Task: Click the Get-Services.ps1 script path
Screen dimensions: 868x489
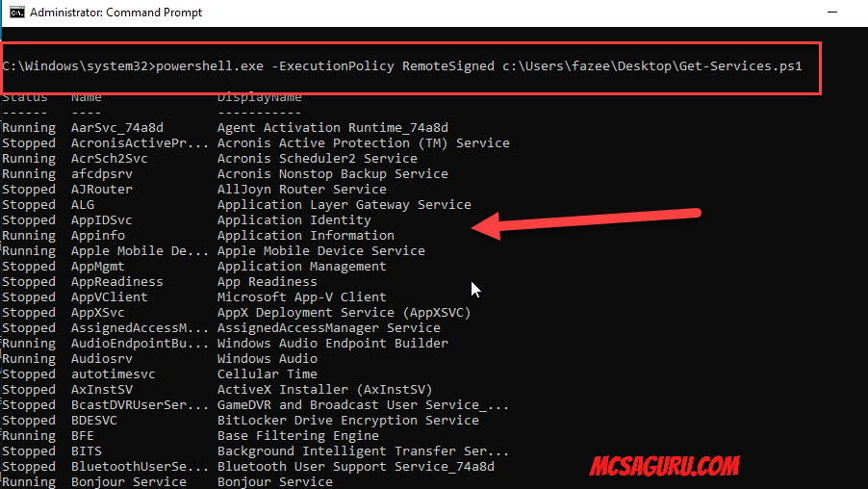Action: [x=652, y=65]
